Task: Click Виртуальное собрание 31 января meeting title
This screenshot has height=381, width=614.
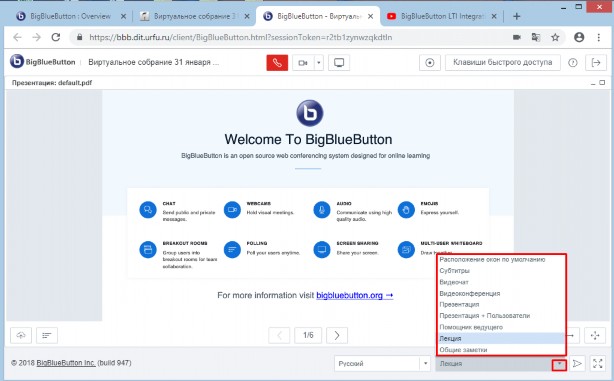Action: pyautogui.click(x=154, y=62)
